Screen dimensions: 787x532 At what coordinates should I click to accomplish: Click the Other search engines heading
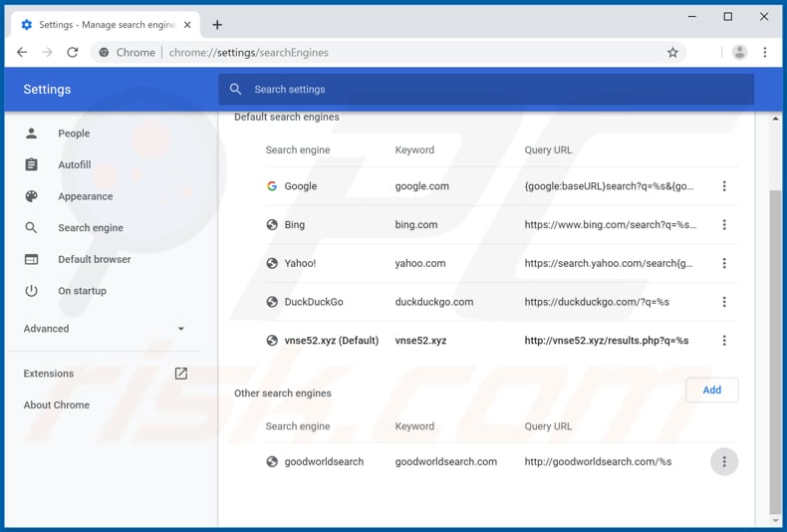(x=283, y=393)
